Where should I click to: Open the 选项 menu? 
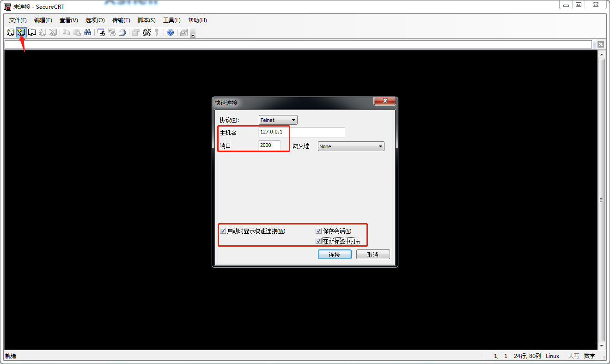point(94,20)
